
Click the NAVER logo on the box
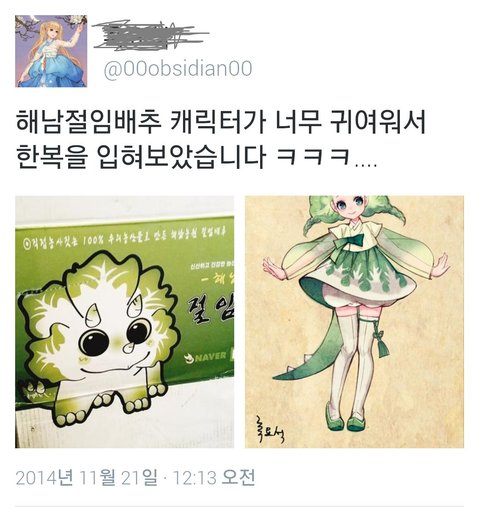205,357
